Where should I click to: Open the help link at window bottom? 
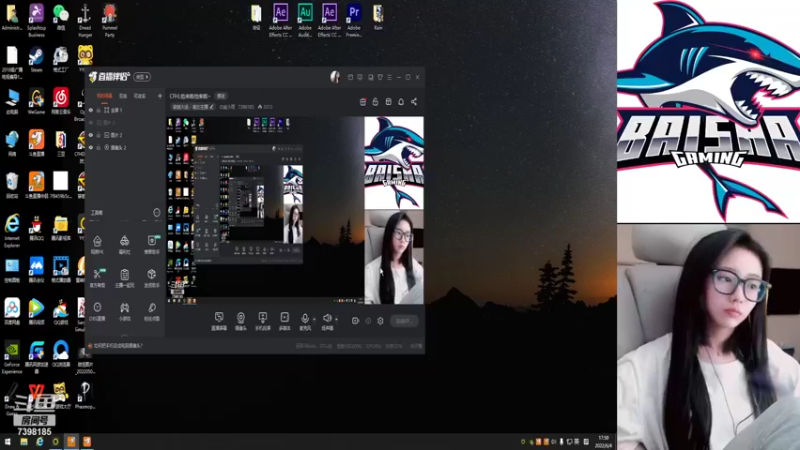coord(116,346)
